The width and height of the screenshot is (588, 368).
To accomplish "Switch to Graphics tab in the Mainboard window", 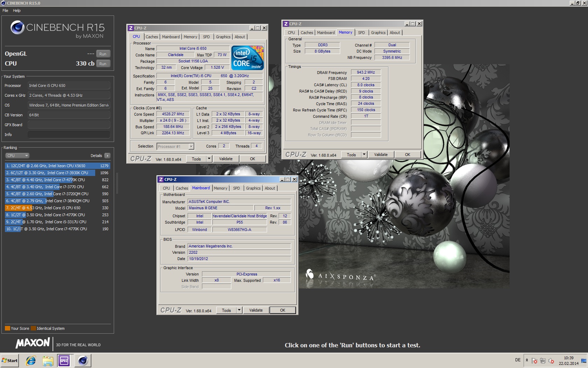I will tap(253, 188).
